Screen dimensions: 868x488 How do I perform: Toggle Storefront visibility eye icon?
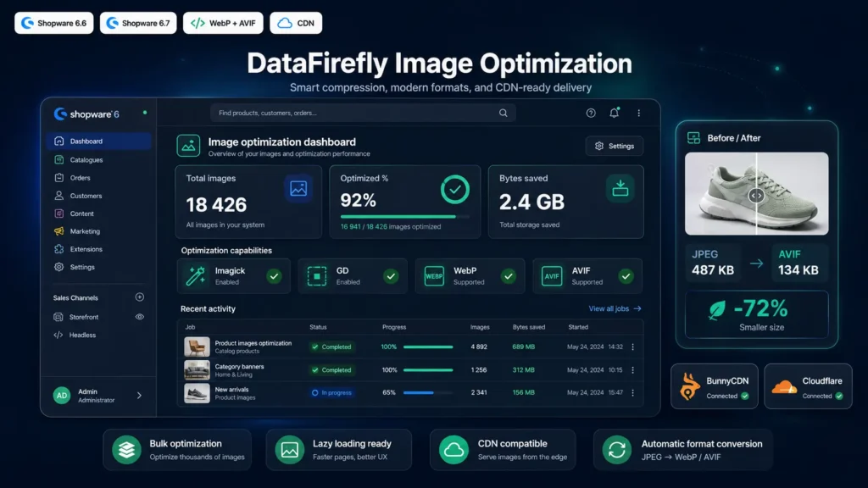click(x=140, y=317)
